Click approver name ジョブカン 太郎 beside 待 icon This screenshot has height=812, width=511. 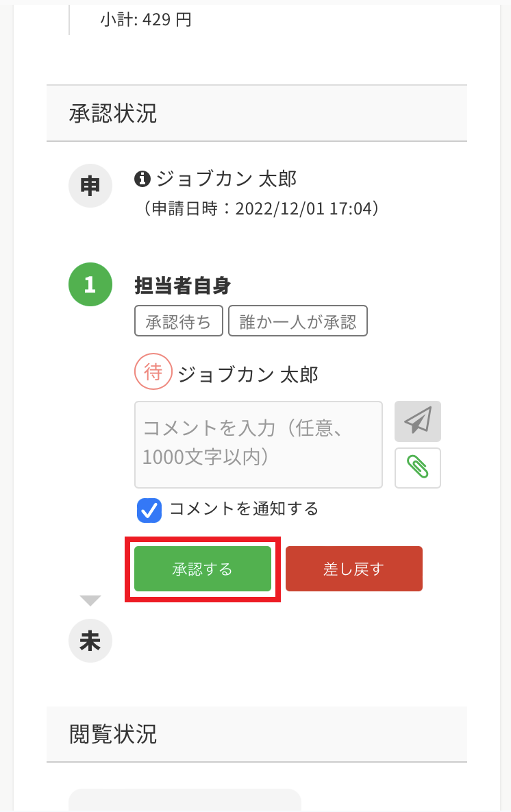[x=247, y=374]
